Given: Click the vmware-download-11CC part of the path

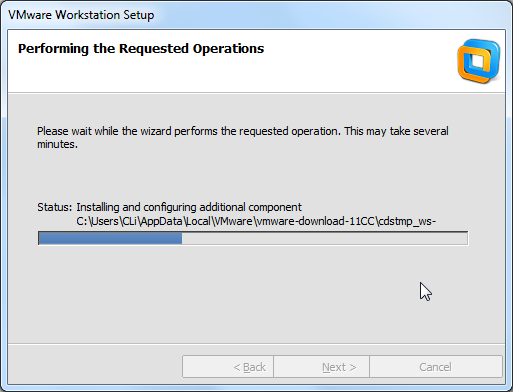Looking at the screenshot, I should click(315, 221).
